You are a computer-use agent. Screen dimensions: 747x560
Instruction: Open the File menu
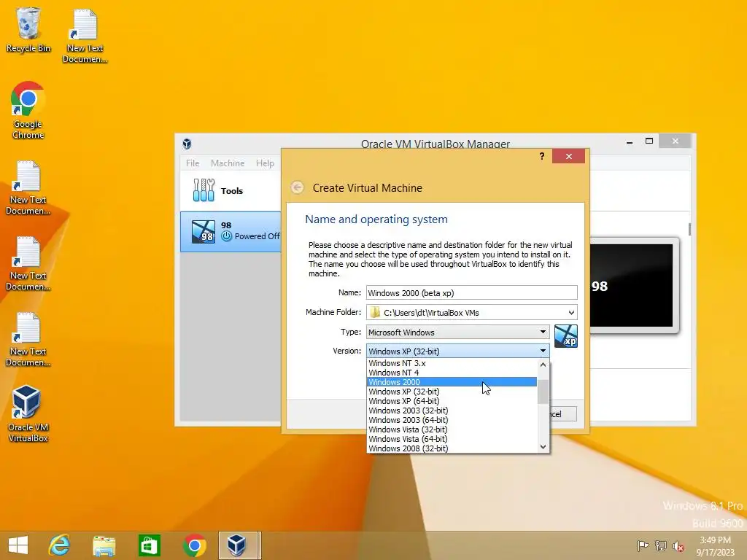click(x=193, y=163)
